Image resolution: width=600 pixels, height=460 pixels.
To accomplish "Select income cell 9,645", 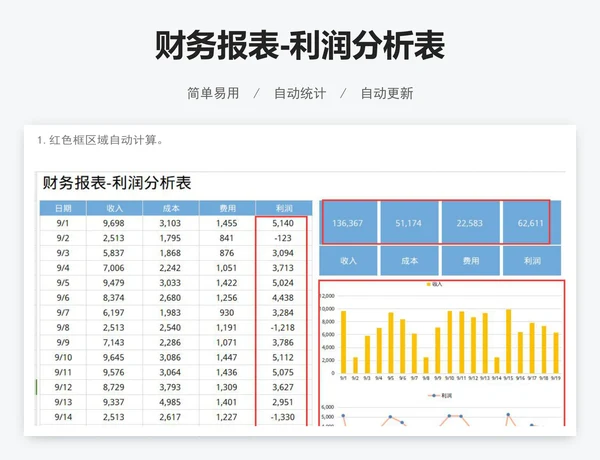I will [114, 357].
